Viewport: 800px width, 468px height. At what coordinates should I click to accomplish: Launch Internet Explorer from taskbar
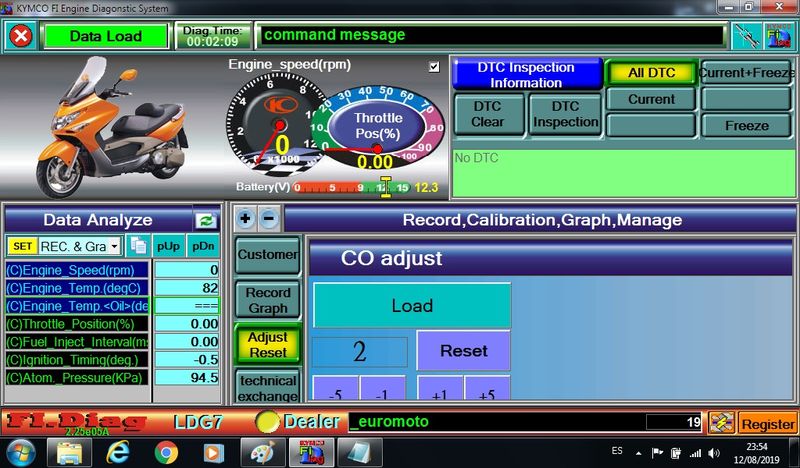click(x=118, y=453)
